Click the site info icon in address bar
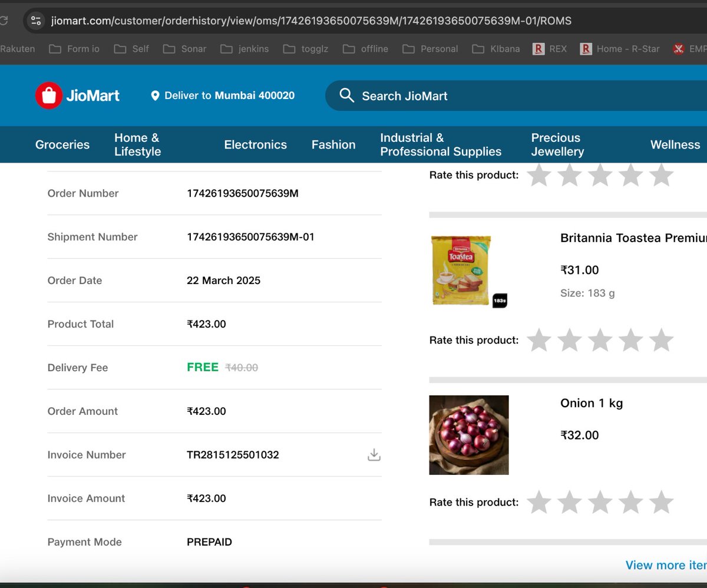 (x=36, y=21)
